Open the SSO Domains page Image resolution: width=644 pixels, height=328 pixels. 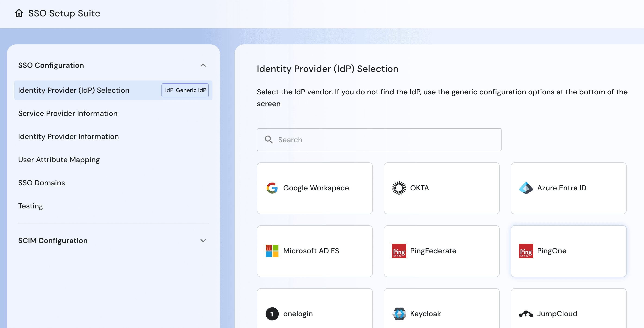point(41,183)
